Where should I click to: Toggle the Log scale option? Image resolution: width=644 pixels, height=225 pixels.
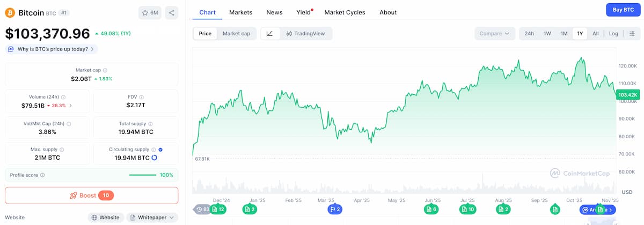click(x=613, y=33)
